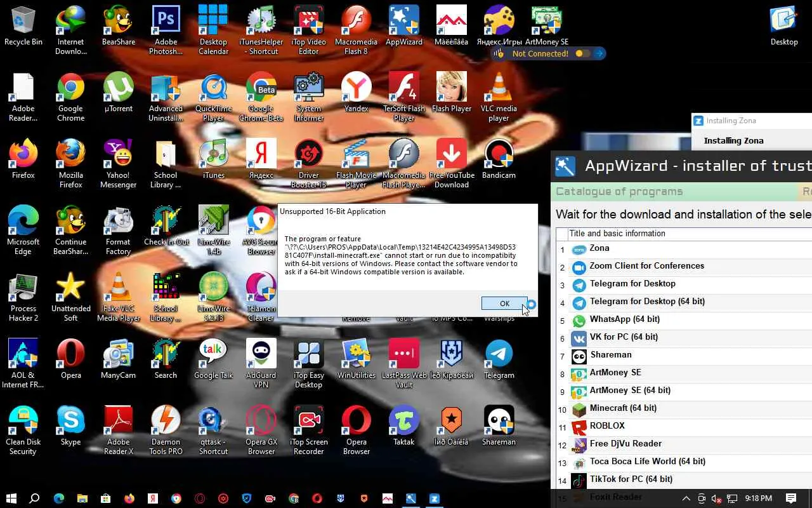Switch to the Zona installer in the taskbar

pos(435,498)
